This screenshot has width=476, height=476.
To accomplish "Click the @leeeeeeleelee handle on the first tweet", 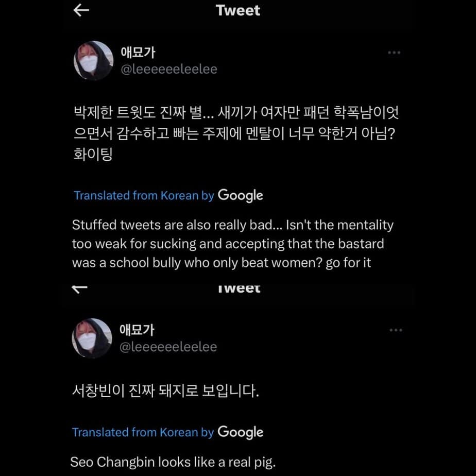I will 168,69.
